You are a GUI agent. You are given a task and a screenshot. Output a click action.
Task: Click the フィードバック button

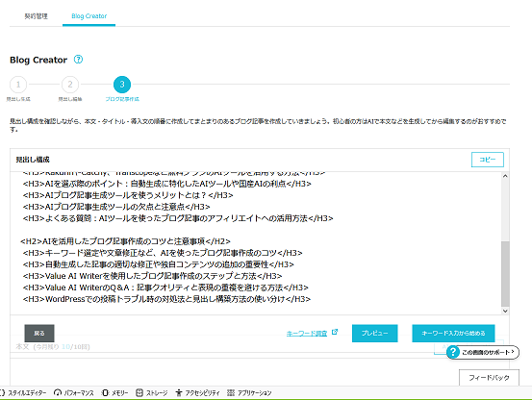click(x=489, y=378)
